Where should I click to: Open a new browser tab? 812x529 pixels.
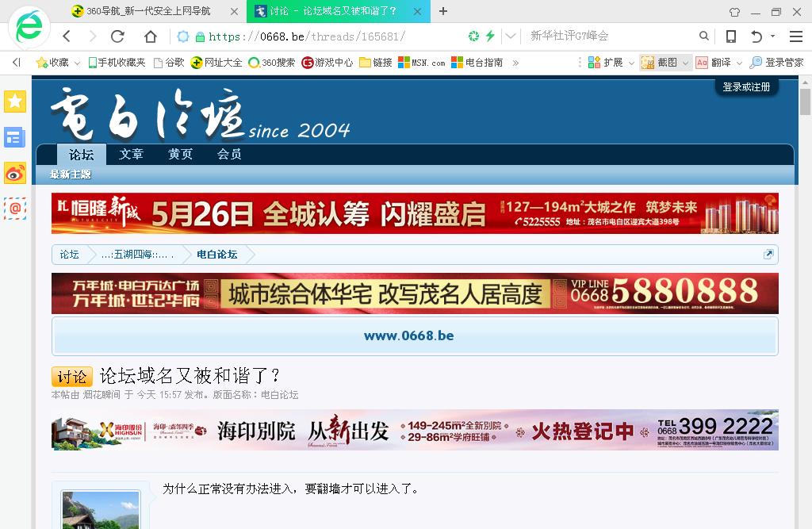443,11
